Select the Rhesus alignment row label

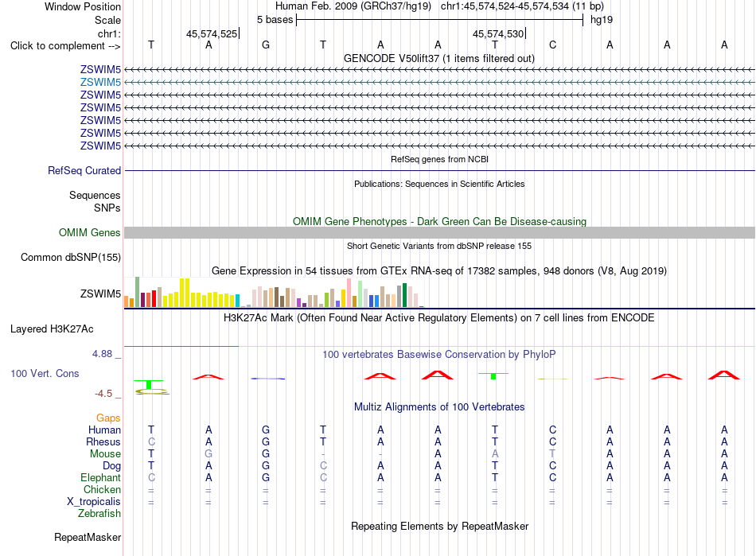(x=103, y=441)
